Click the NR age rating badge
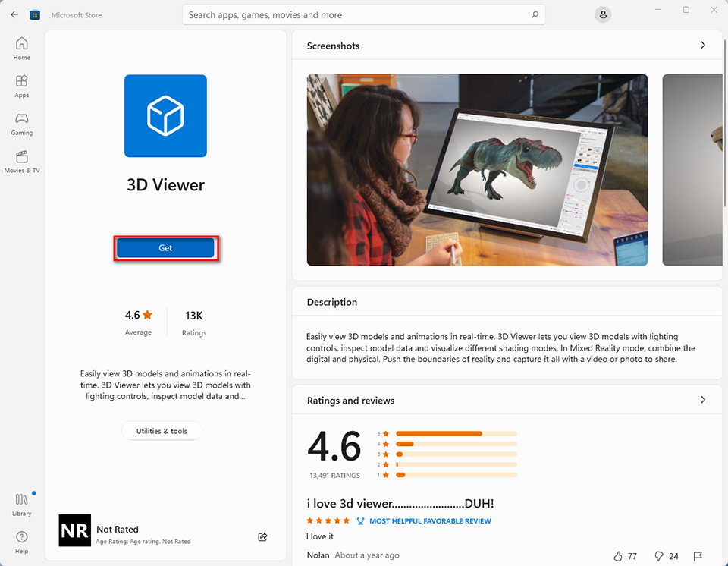The height and width of the screenshot is (566, 728). click(75, 530)
